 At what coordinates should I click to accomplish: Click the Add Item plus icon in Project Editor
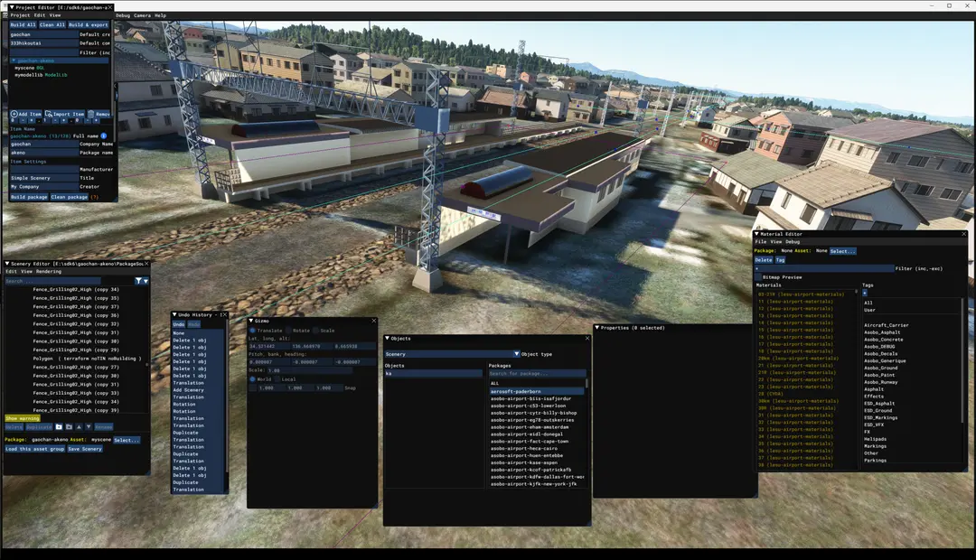pos(14,114)
